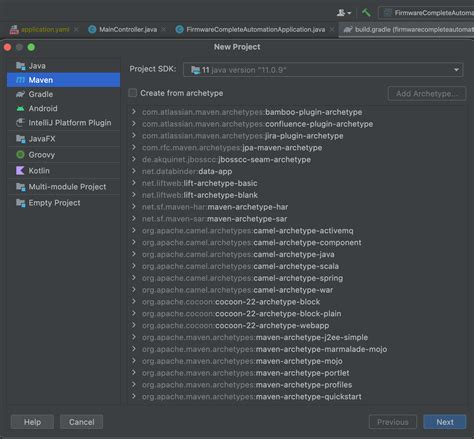Select Empty Project type
Image resolution: width=474 pixels, height=439 pixels.
click(63, 203)
